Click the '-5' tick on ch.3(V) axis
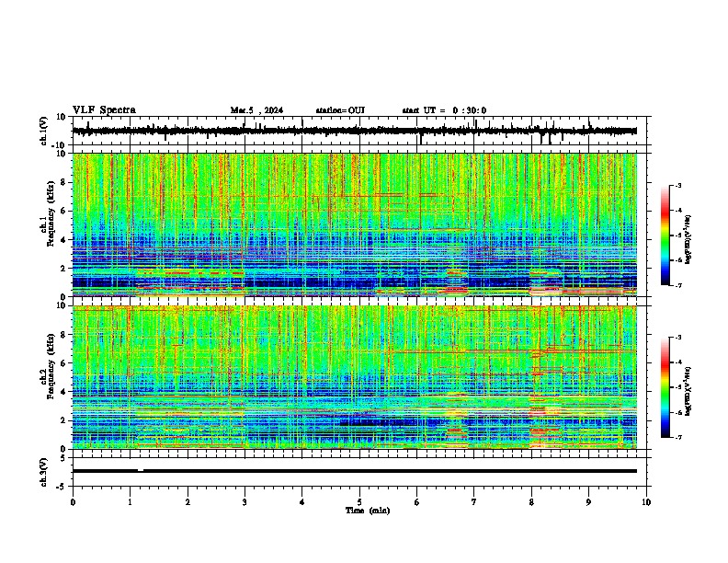 (62, 487)
